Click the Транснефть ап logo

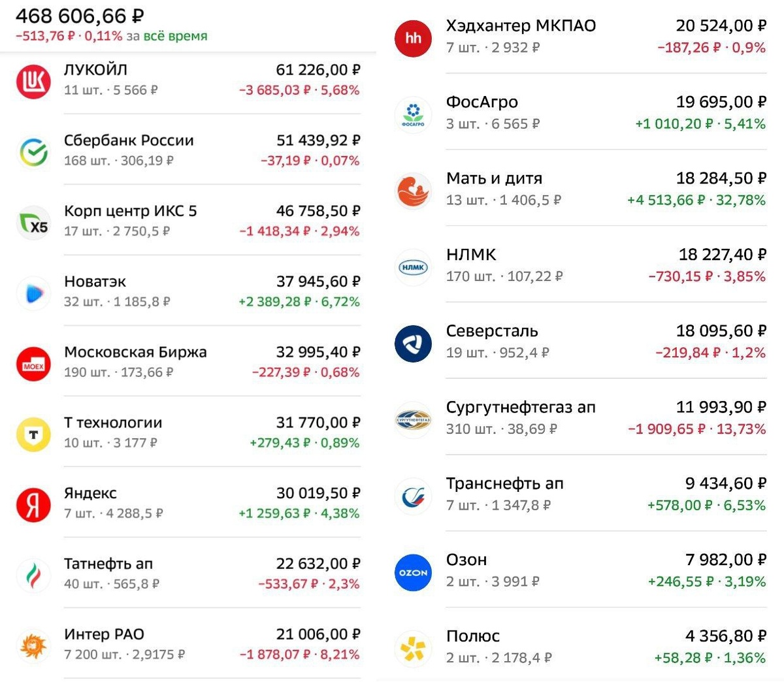pos(413,496)
